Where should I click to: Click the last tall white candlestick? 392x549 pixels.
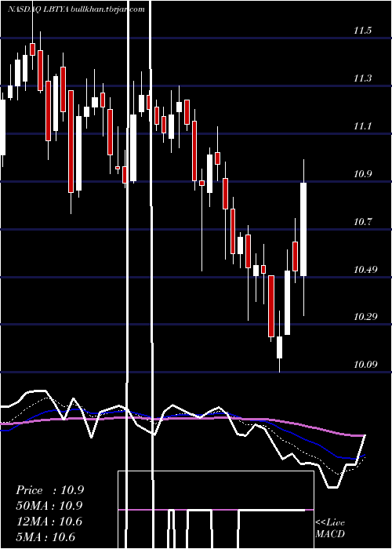click(x=303, y=229)
